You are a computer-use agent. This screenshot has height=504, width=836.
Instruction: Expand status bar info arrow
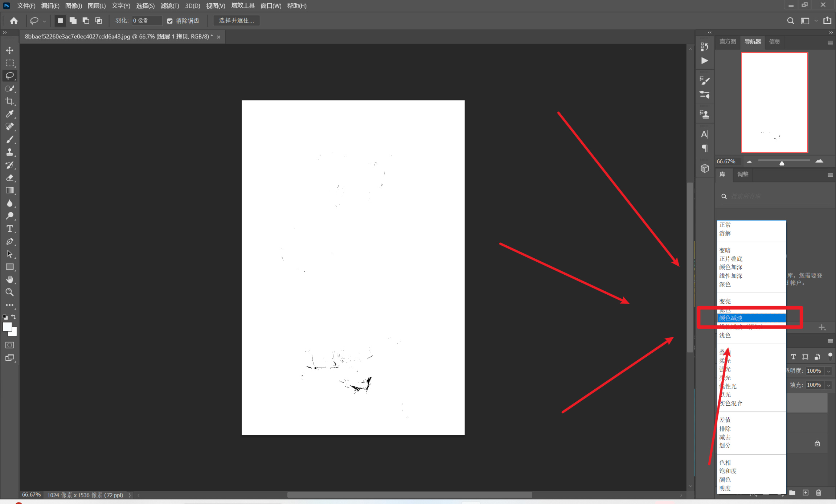(x=130, y=495)
